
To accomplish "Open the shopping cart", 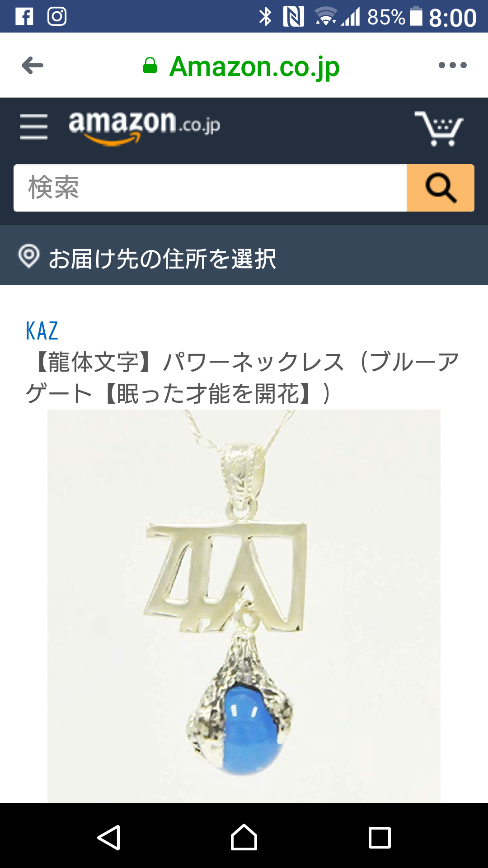I will point(439,128).
